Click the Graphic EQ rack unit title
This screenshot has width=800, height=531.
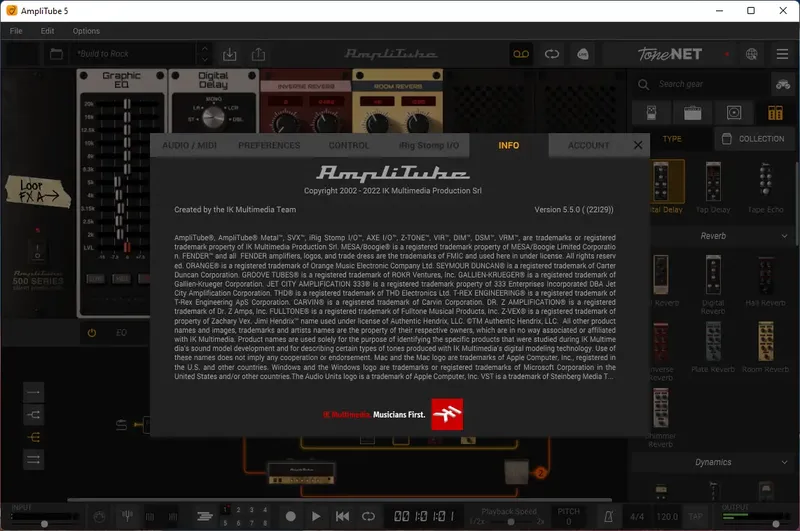(x=121, y=80)
